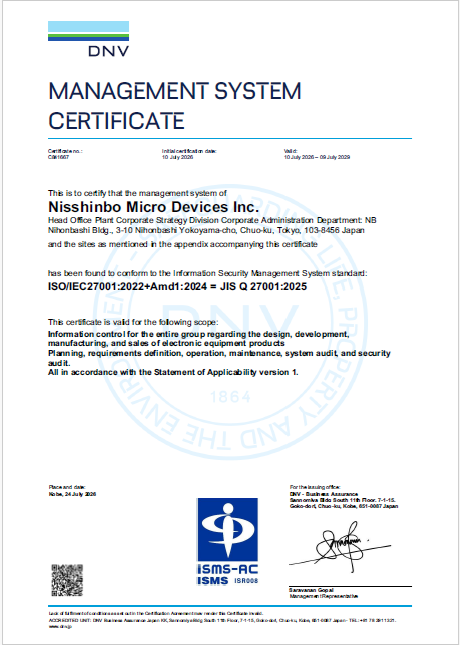Click 'All in accordance with the Statement of Applicability' line
This screenshot has width=460, height=645.
(x=173, y=373)
